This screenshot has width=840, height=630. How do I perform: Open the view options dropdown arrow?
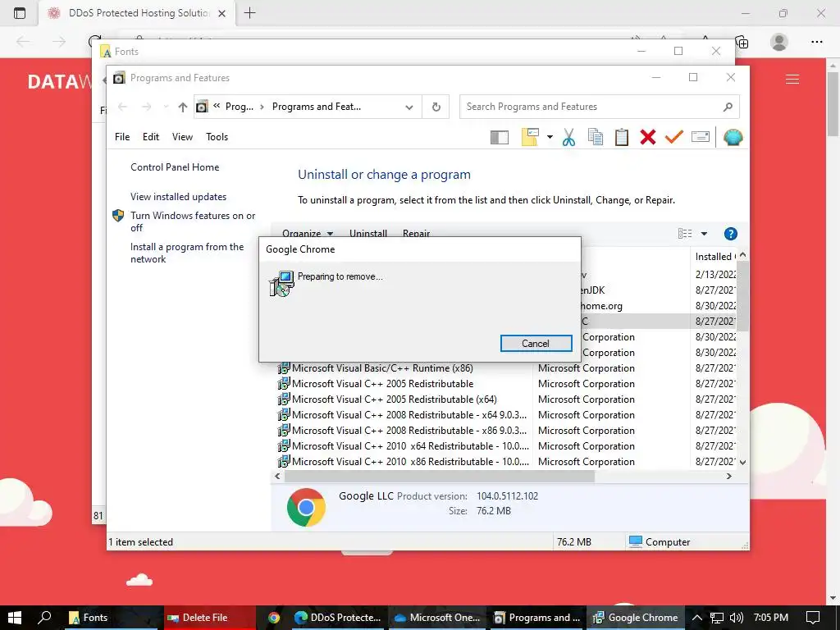coord(704,234)
